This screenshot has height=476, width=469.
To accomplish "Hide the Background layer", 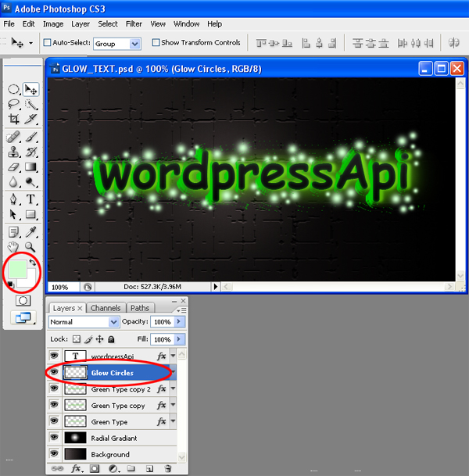I will 54,453.
